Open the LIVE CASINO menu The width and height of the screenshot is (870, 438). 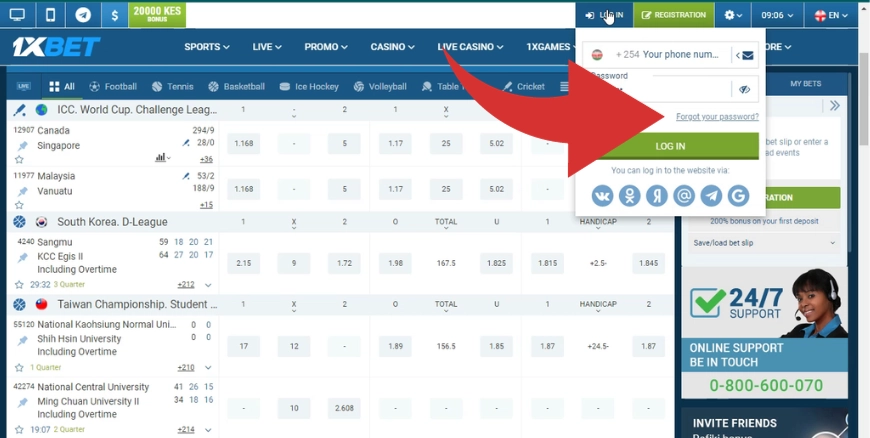[x=470, y=47]
